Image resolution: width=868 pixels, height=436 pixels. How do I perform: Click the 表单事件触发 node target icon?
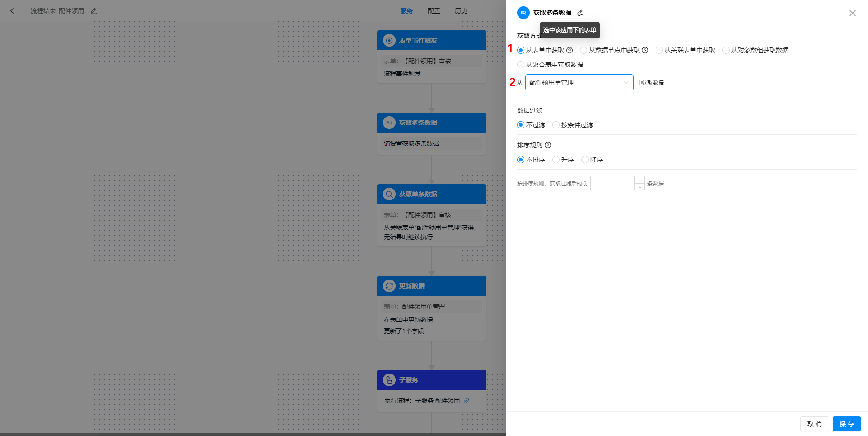pos(389,40)
